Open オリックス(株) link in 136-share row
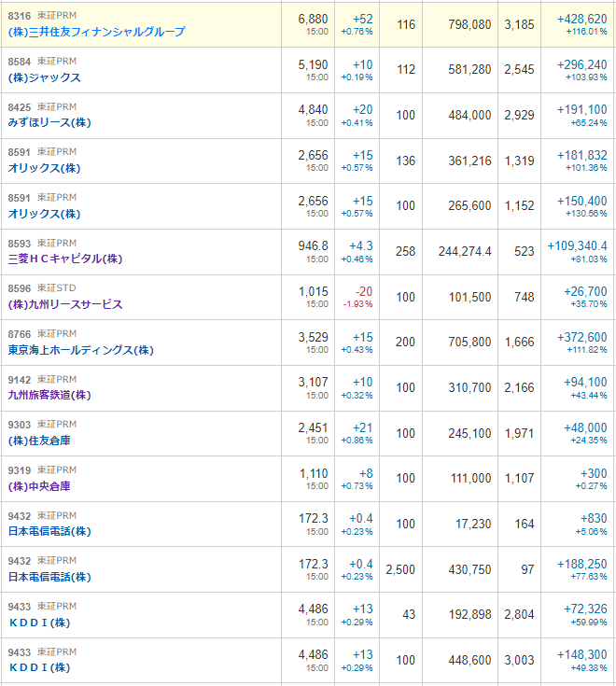The image size is (616, 686). point(44,168)
